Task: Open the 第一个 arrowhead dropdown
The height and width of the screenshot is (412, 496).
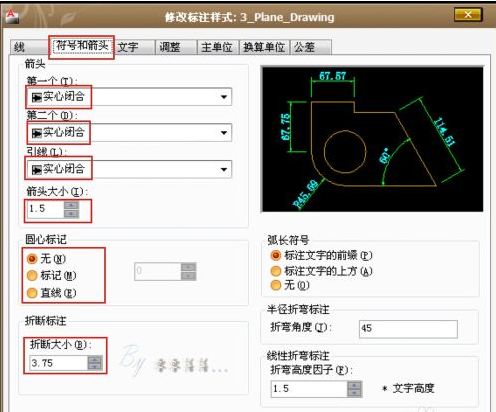Action: pos(129,97)
